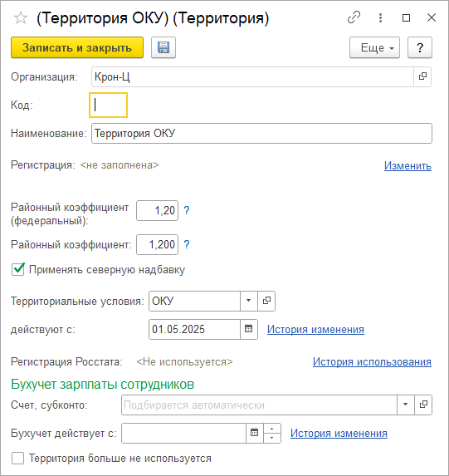The image size is (449, 476).
Task: Increase Бухучет date with up stepper
Action: [x=272, y=429]
